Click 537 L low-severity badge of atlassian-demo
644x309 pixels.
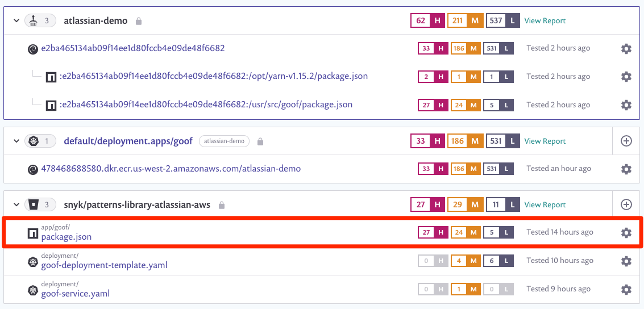click(x=503, y=20)
